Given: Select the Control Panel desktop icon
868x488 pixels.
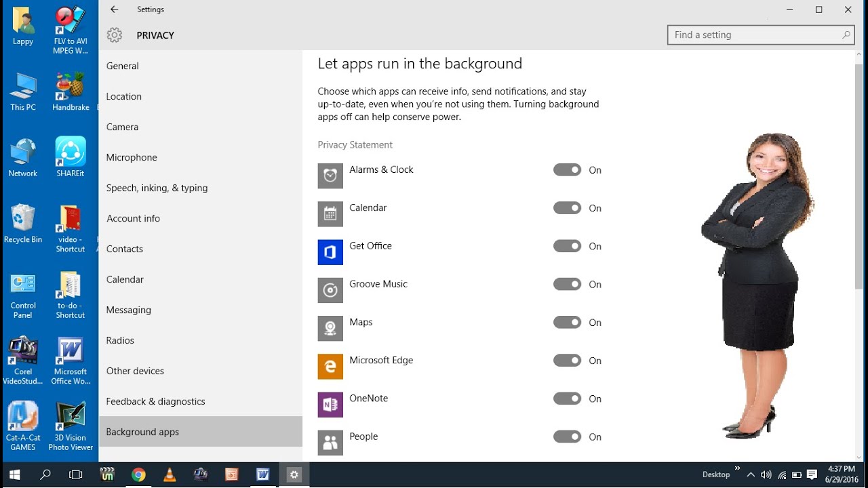Looking at the screenshot, I should pos(23,295).
